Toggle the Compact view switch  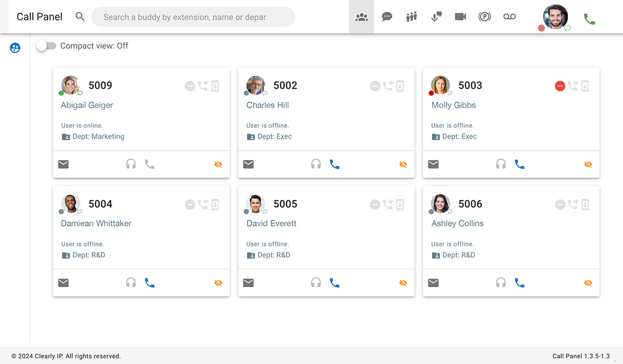click(x=46, y=46)
